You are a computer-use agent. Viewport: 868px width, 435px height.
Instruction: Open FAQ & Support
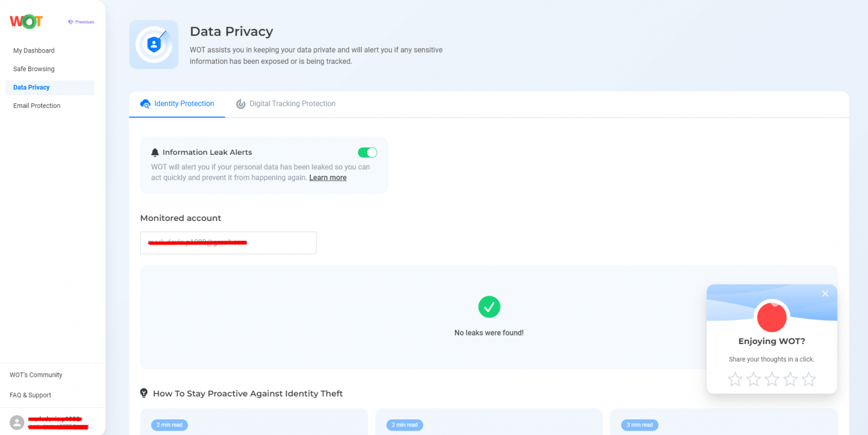31,395
